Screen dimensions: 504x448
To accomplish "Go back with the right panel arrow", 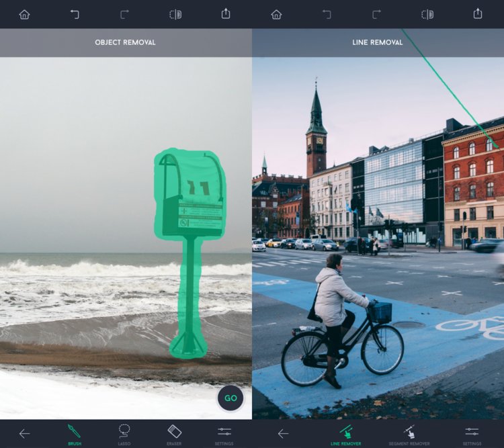I will click(283, 433).
